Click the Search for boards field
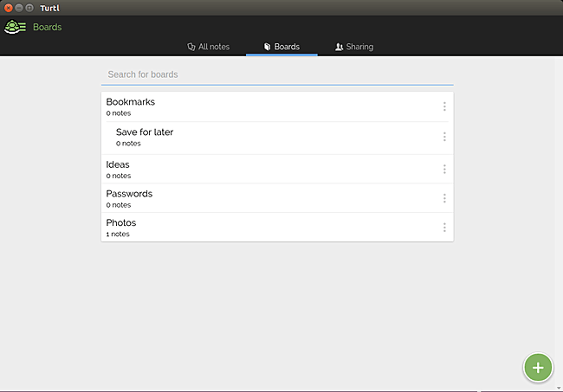Image resolution: width=563 pixels, height=392 pixels. (x=277, y=74)
